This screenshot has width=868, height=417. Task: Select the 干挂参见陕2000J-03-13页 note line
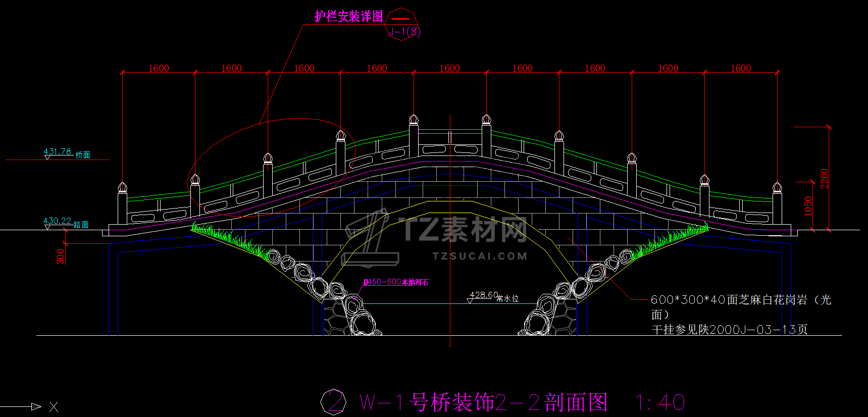(730, 330)
